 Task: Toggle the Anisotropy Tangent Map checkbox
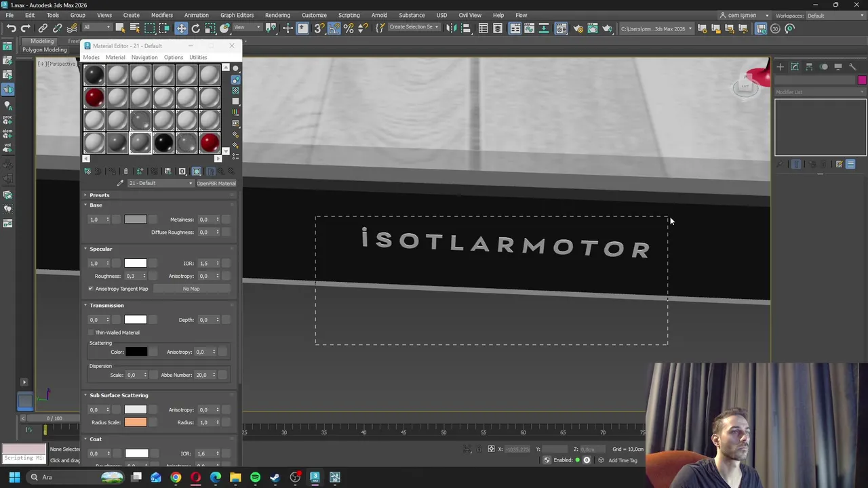coord(91,289)
